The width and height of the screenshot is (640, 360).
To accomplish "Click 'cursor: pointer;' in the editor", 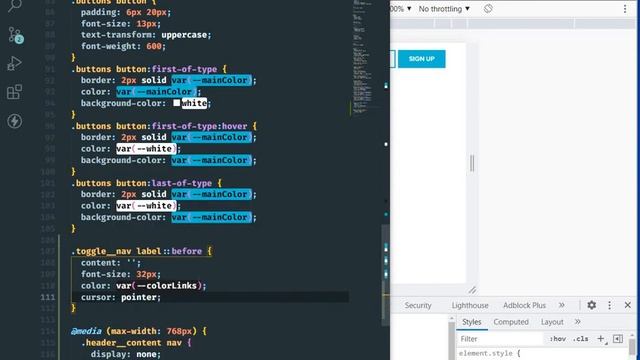I will (121, 297).
